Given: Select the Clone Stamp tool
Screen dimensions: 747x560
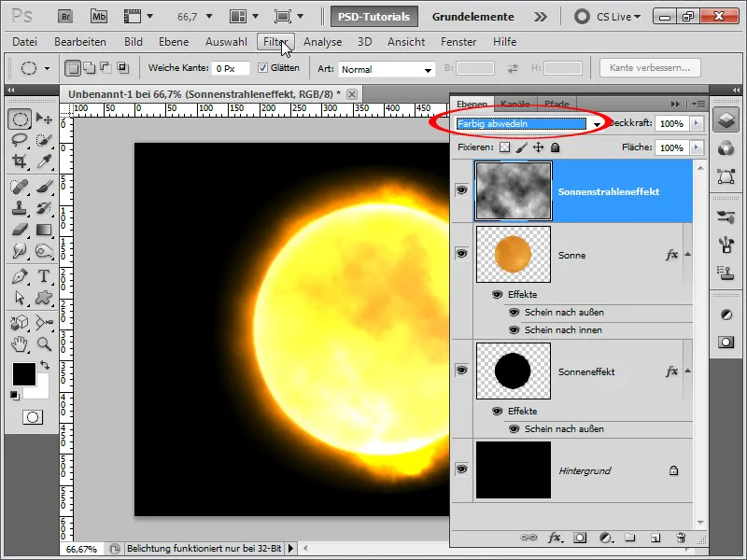Looking at the screenshot, I should 20,208.
